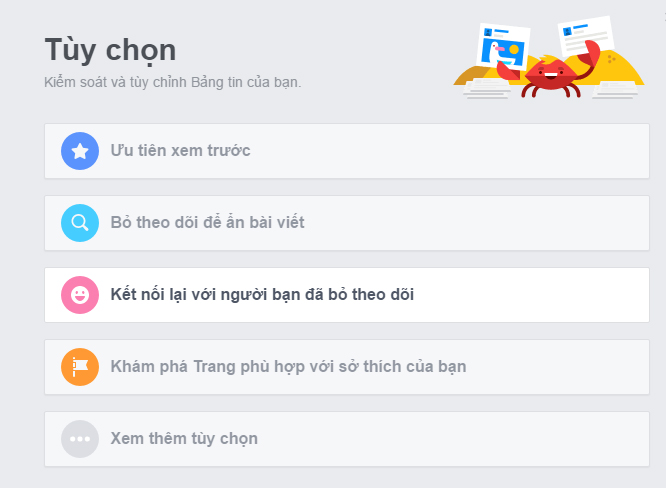Viewport: 666px width, 488px height.
Task: Click the blue star icon
Action: [x=80, y=151]
